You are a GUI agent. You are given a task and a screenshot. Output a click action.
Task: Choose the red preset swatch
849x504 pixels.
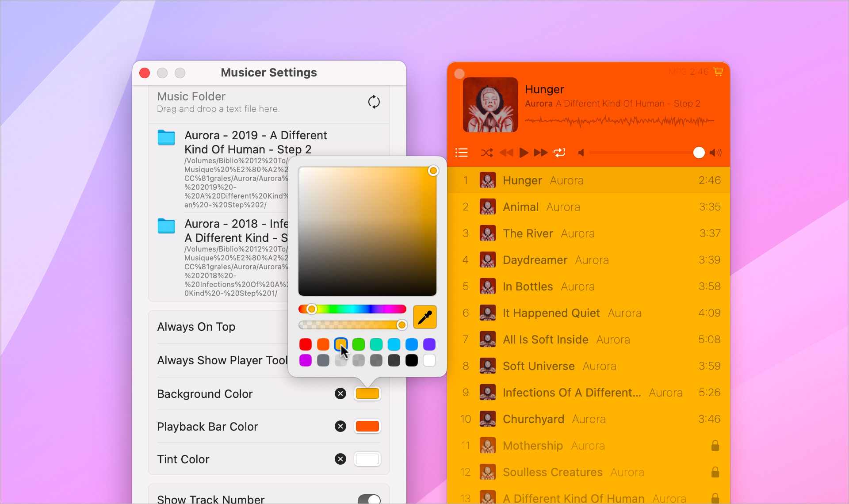tap(306, 344)
